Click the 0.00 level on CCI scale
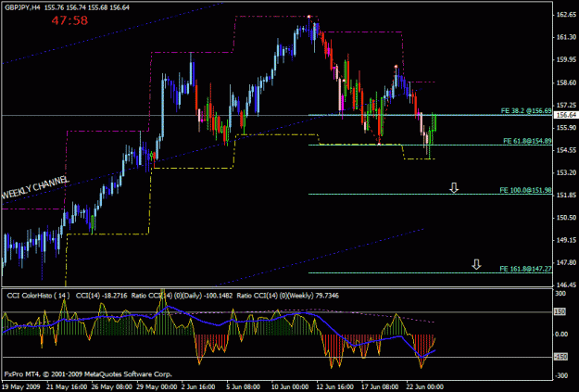The image size is (579, 392). [561, 335]
